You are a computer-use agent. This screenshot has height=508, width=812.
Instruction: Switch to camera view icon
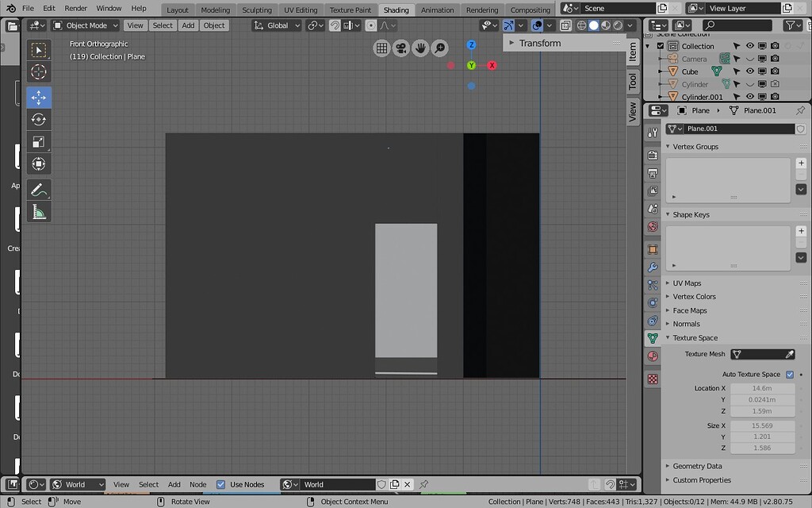click(x=400, y=48)
